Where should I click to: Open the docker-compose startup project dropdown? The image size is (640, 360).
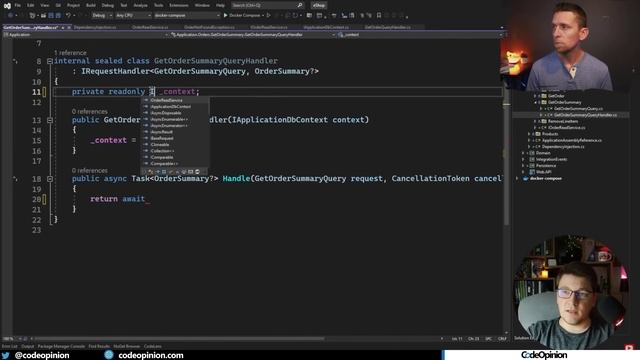coord(187,16)
